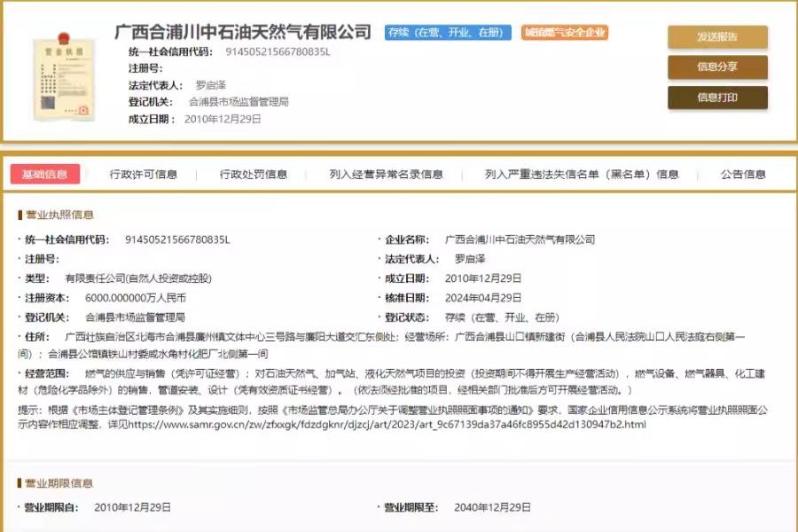Click the 注册号 label in the header
Viewport: 798px width, 532px height.
click(145, 68)
